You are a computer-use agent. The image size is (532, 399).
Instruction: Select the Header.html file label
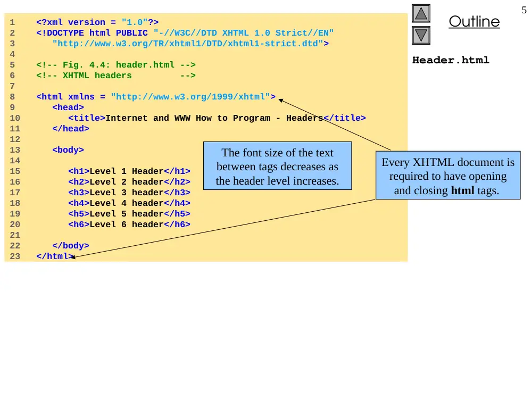451,60
